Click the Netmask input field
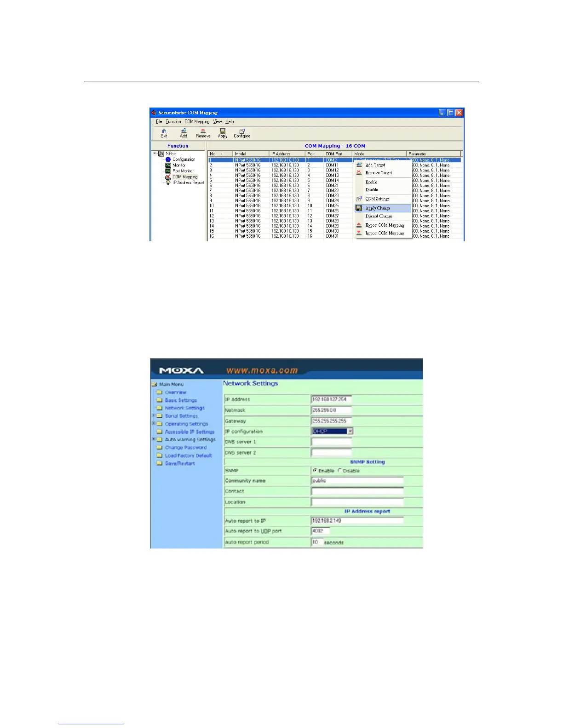Viewport: 563px width, 728px height. 332,410
